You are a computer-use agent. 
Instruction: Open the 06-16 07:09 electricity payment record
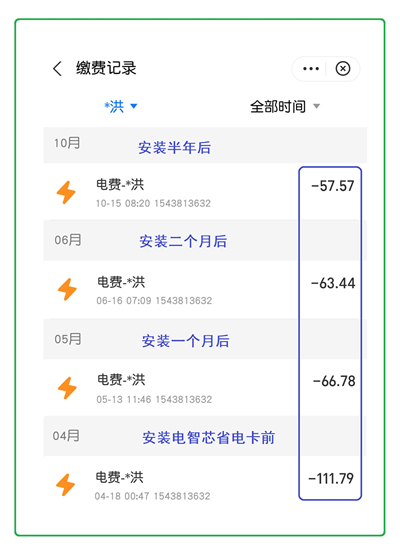(205, 290)
